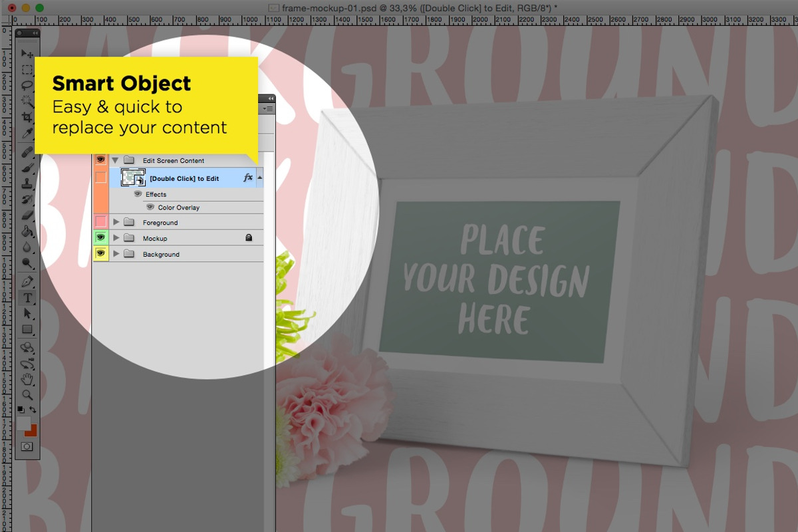Image resolution: width=798 pixels, height=532 pixels.
Task: Select the smart object layer thumbnail
Action: 133,178
